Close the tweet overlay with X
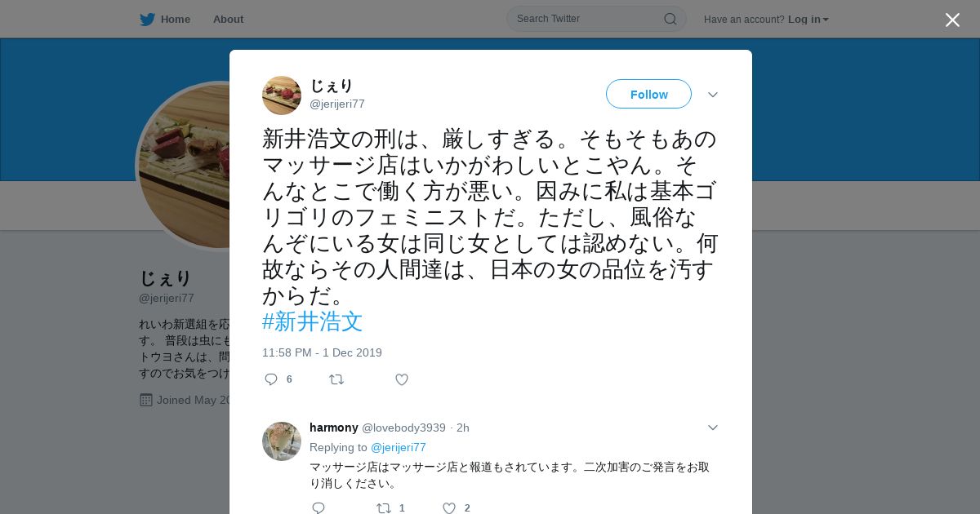The height and width of the screenshot is (514, 980). [x=952, y=20]
